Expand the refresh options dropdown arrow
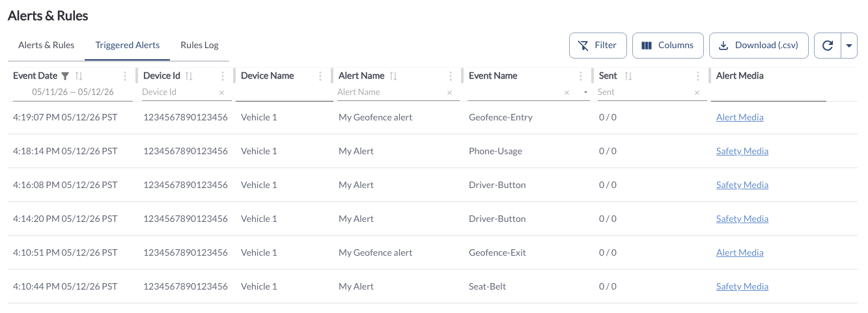The width and height of the screenshot is (868, 313). 849,46
